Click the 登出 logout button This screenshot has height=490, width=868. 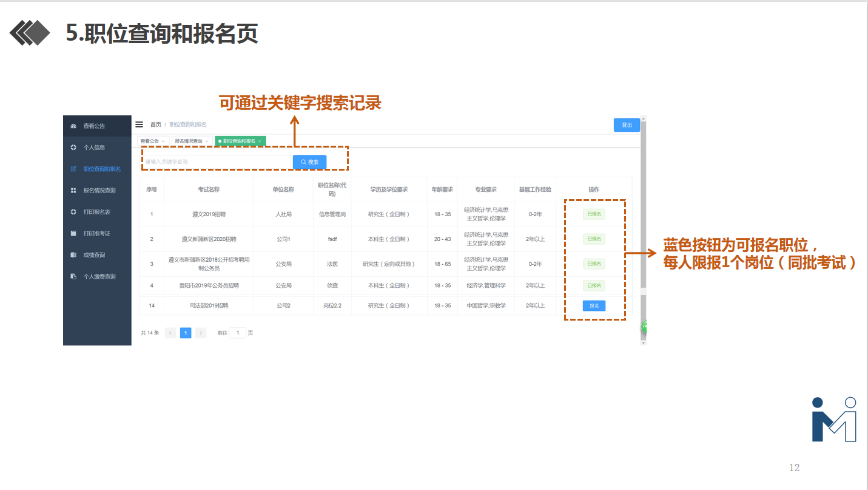[x=627, y=125]
